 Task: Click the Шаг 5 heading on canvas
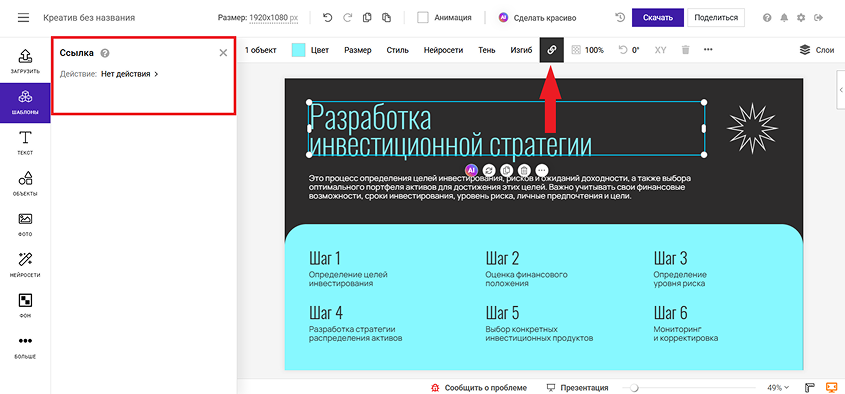pyautogui.click(x=502, y=312)
